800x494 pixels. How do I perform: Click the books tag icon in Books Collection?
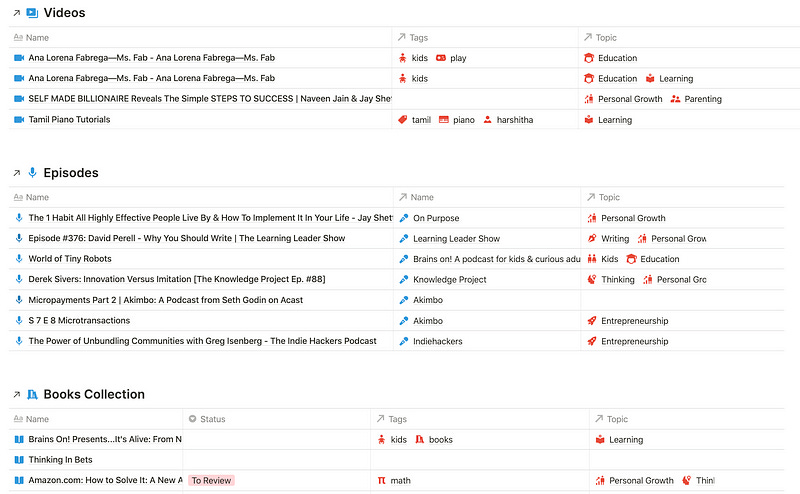tap(419, 439)
